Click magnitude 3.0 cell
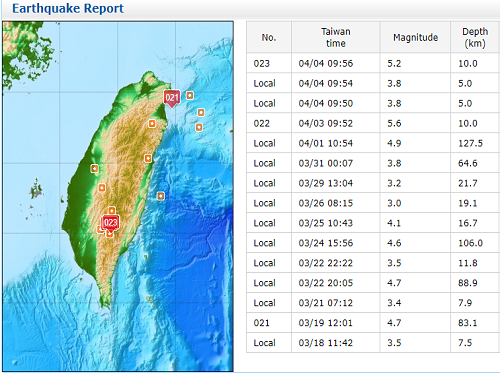500x375 pixels. pos(394,203)
